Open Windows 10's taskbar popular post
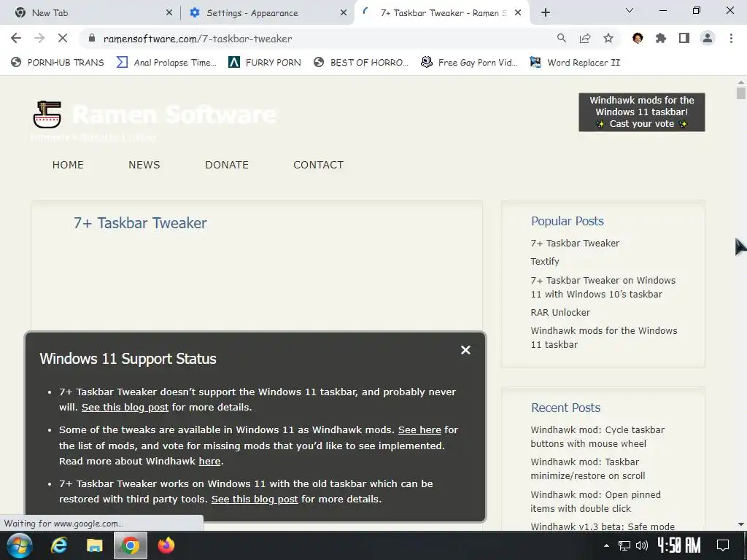This screenshot has height=560, width=747. 603,287
